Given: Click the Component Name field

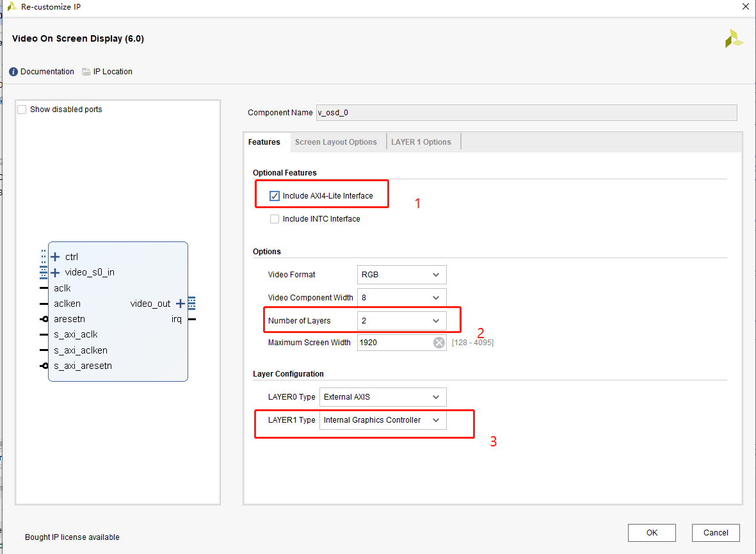Looking at the screenshot, I should click(x=526, y=113).
